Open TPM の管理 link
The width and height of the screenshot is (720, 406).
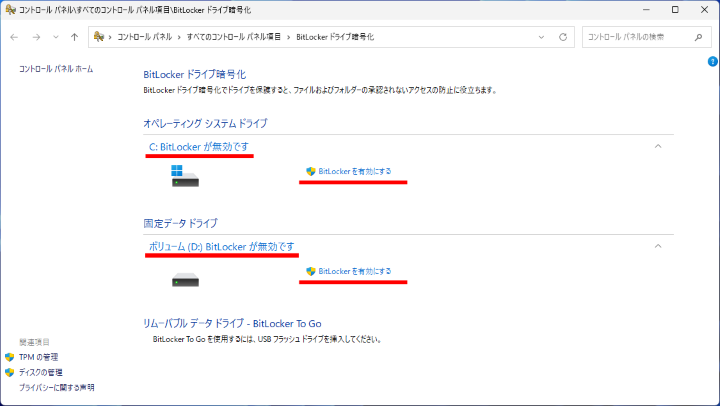coord(38,357)
